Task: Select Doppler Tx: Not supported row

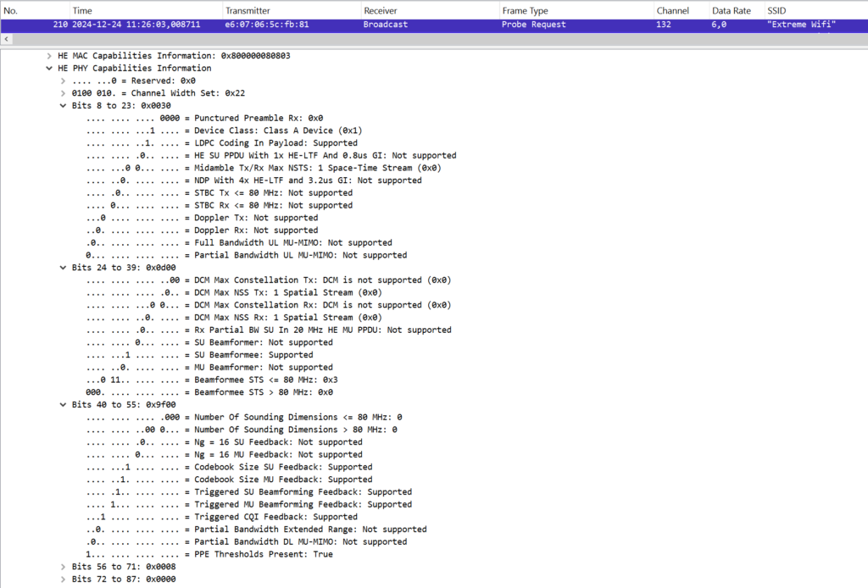Action: coord(202,218)
